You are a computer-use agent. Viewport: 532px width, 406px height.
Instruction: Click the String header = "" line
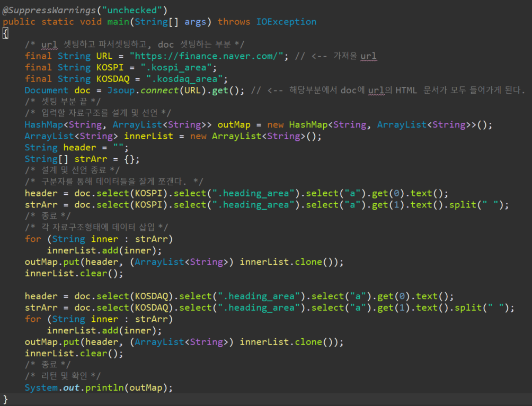[x=77, y=148]
